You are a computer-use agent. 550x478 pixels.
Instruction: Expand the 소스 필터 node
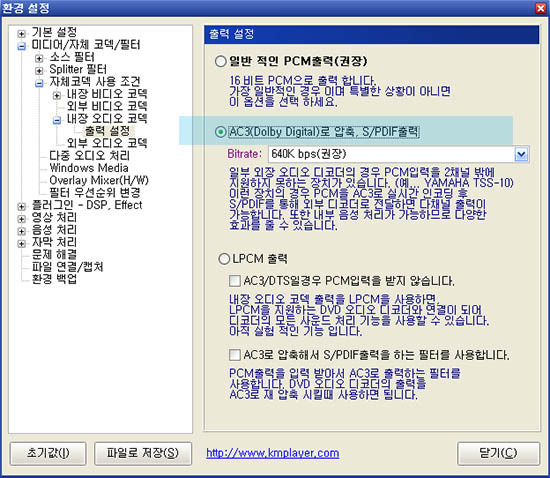[39, 58]
